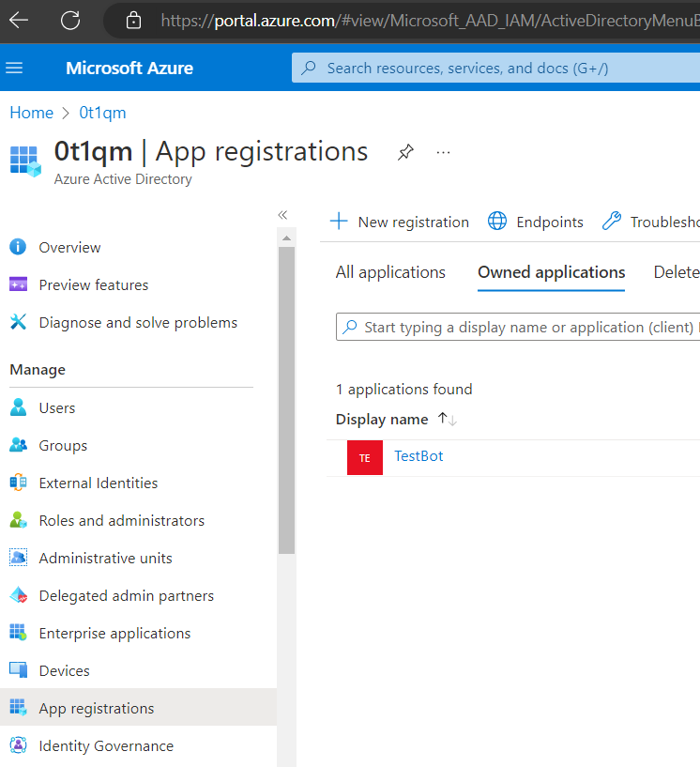Viewport: 700px width, 767px height.
Task: Collapse the left sidebar with double chevron
Action: pyautogui.click(x=282, y=215)
